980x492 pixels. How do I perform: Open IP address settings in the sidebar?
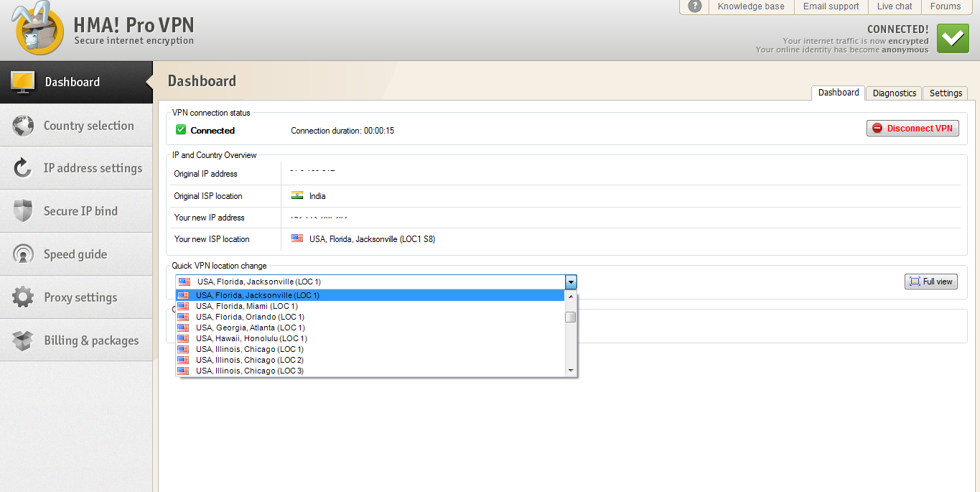coord(76,168)
